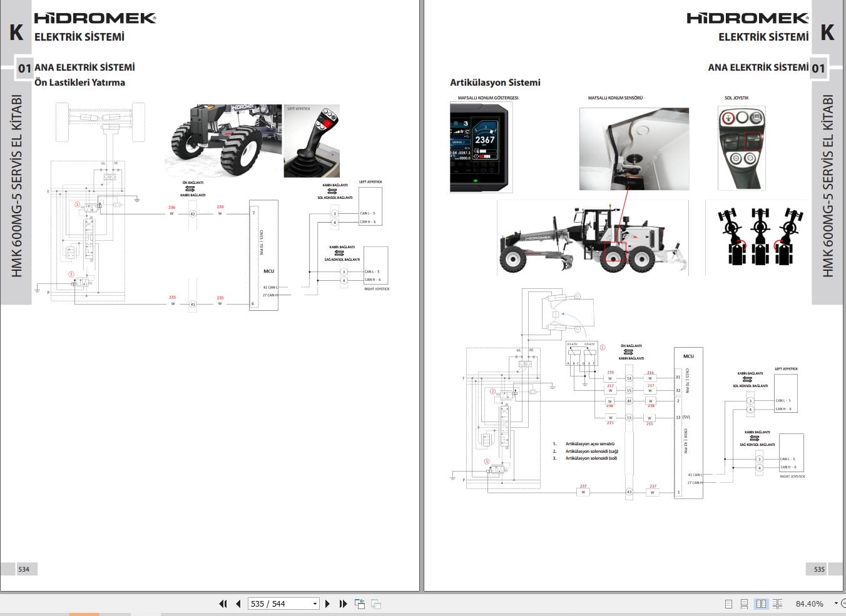Click the heading Artikülasyon Sistemi
Image resolution: width=846 pixels, height=616 pixels.
(x=495, y=83)
